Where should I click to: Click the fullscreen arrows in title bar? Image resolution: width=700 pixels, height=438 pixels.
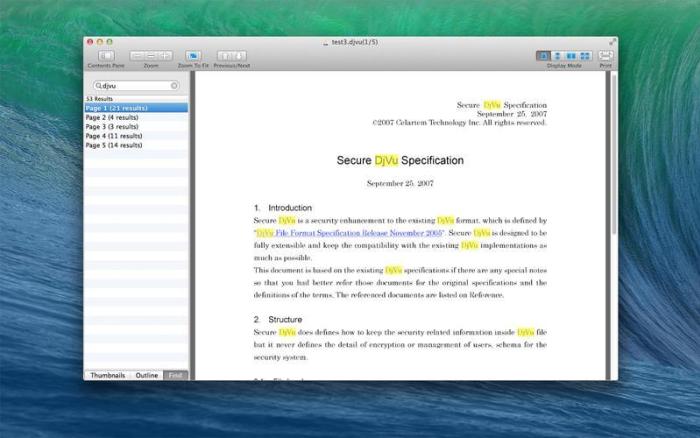tap(612, 42)
